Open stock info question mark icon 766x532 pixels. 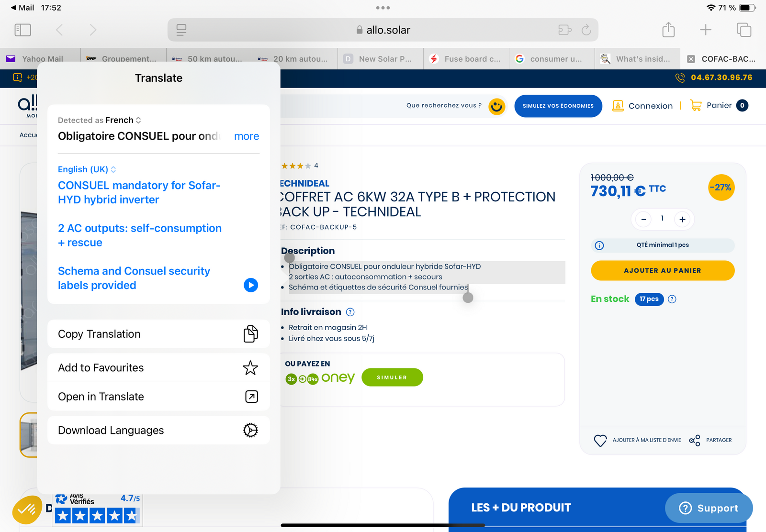[672, 299]
